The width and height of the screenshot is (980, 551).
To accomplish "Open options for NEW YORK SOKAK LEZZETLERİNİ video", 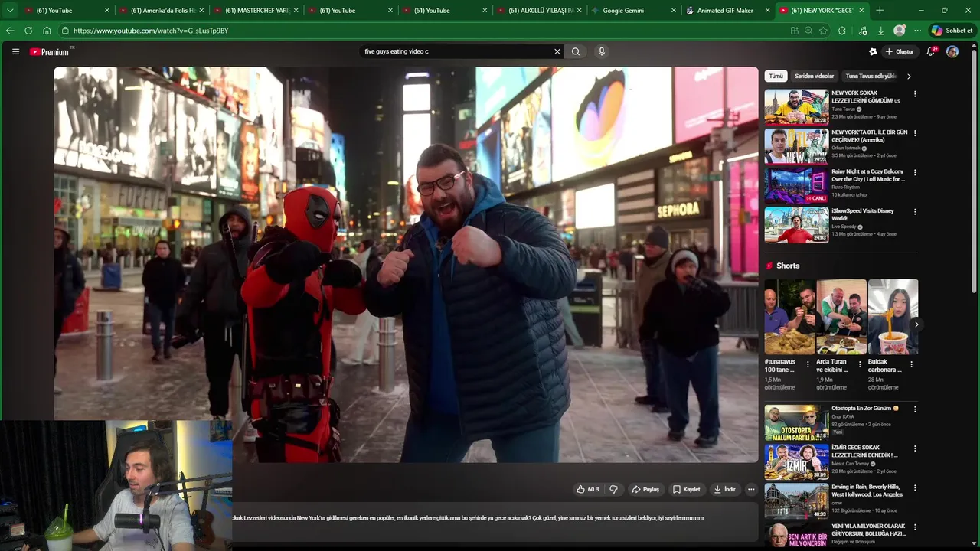I will pyautogui.click(x=914, y=94).
